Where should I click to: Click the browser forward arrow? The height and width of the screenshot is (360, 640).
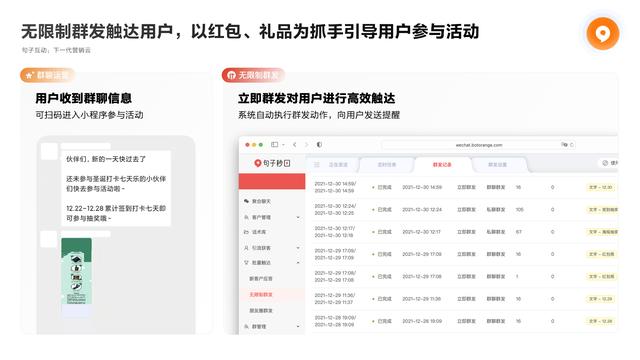[306, 144]
